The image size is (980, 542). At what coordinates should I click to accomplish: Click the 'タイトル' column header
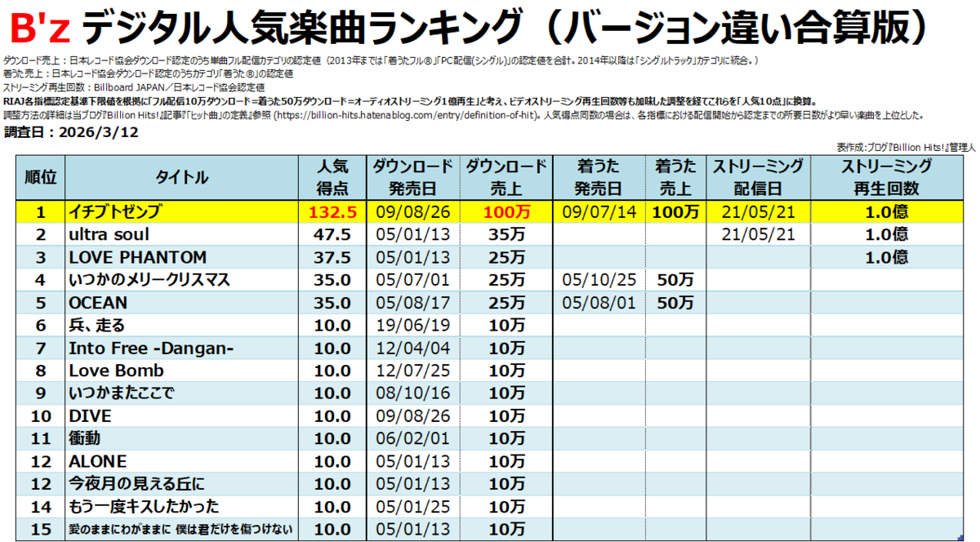(180, 177)
